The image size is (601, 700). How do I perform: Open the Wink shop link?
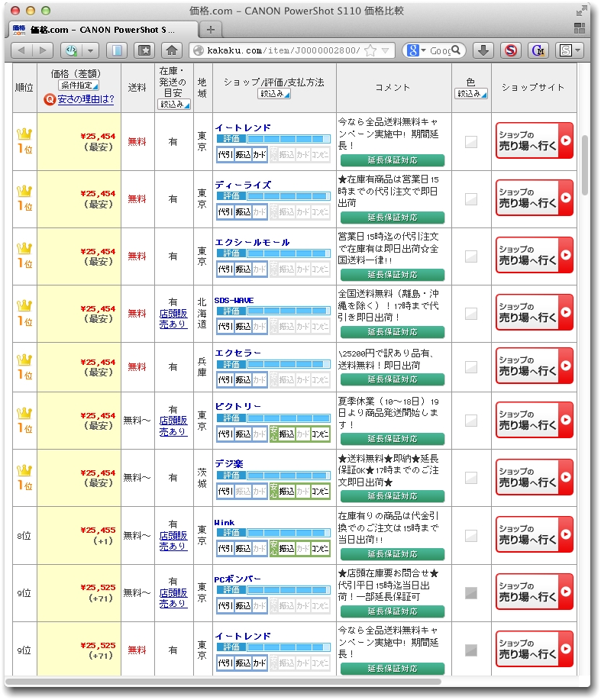225,522
